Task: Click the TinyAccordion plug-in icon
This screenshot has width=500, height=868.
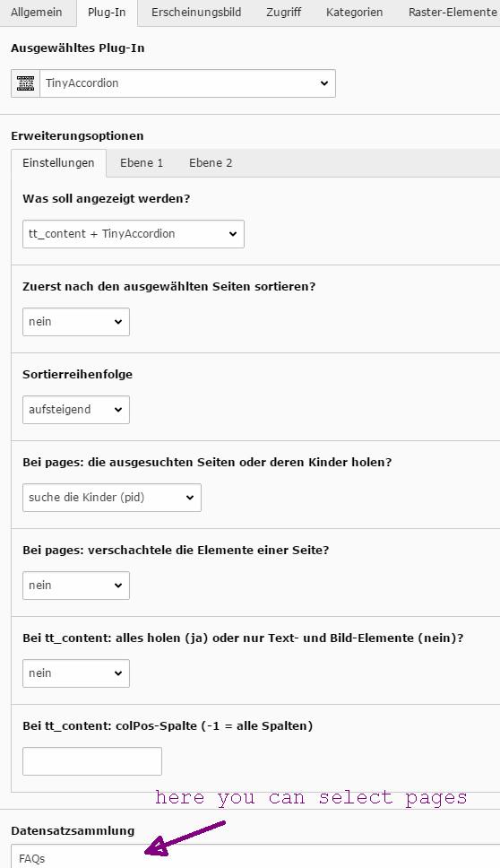Action: [x=25, y=83]
